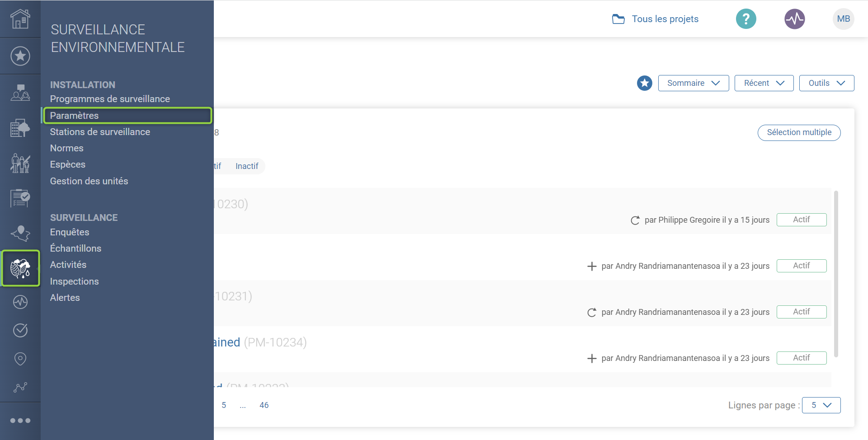Open the Outils dropdown menu
The height and width of the screenshot is (440, 868).
click(826, 83)
